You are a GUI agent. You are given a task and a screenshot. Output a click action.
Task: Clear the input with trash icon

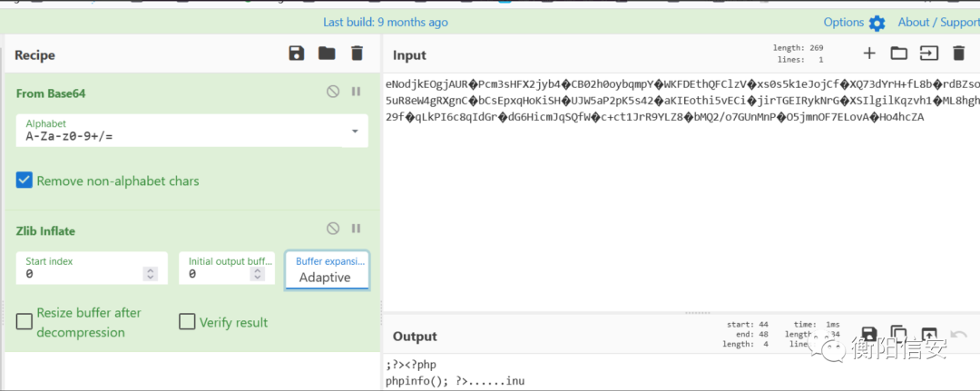click(x=959, y=54)
